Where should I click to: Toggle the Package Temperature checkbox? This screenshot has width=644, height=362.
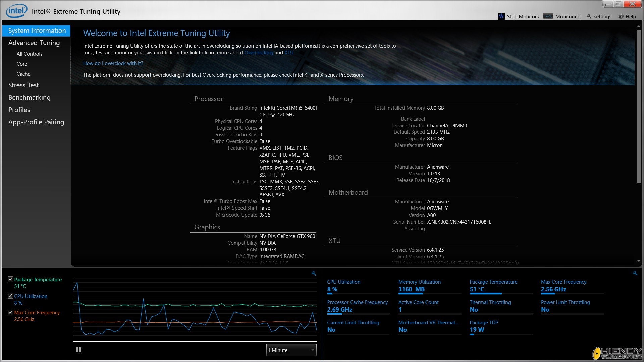point(10,279)
